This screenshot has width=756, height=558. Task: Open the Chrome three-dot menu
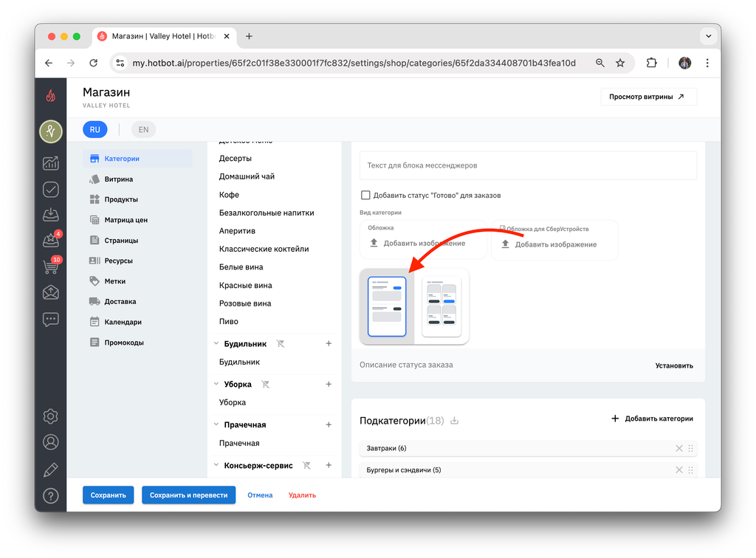(x=707, y=63)
